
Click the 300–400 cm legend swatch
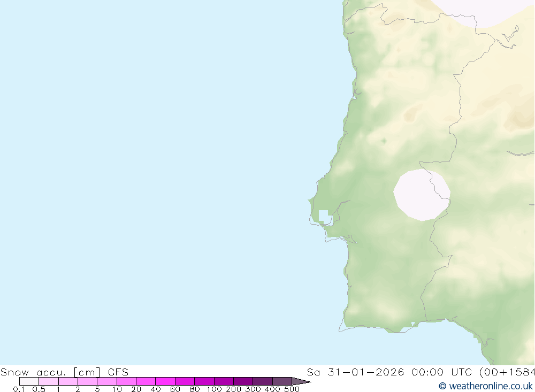[263, 381]
